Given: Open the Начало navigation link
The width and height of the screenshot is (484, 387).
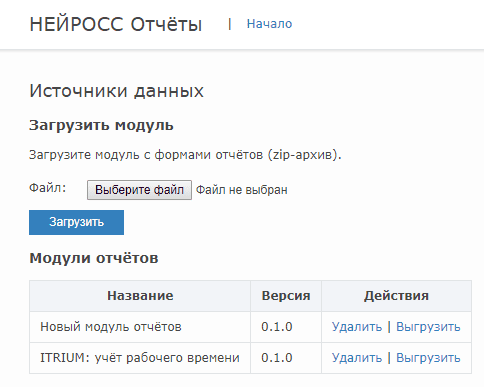Looking at the screenshot, I should tap(269, 24).
